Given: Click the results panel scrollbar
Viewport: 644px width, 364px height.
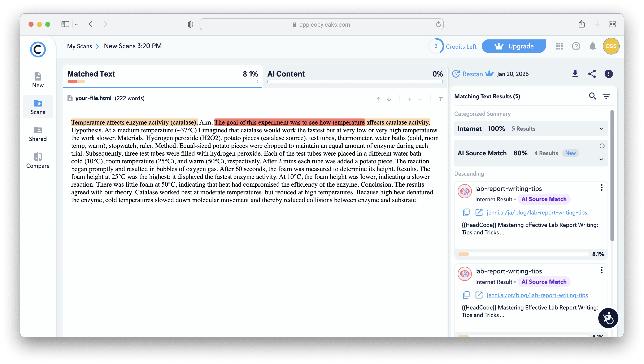Looking at the screenshot, I should pyautogui.click(x=612, y=175).
